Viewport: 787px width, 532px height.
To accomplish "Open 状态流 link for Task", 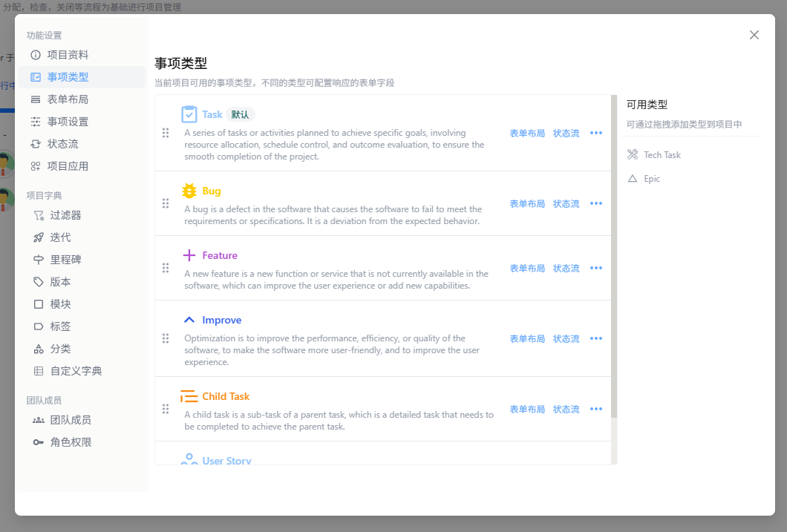I will [x=566, y=134].
